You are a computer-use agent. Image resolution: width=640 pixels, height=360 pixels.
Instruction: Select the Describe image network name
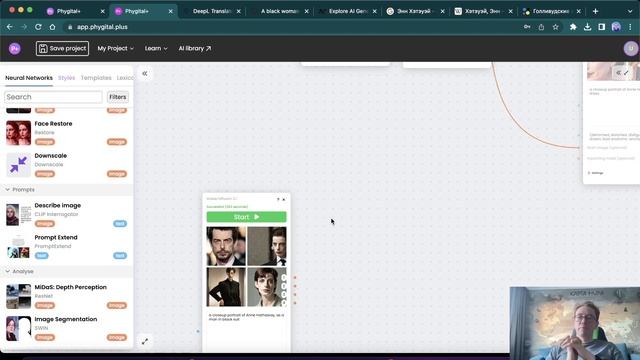(x=58, y=205)
